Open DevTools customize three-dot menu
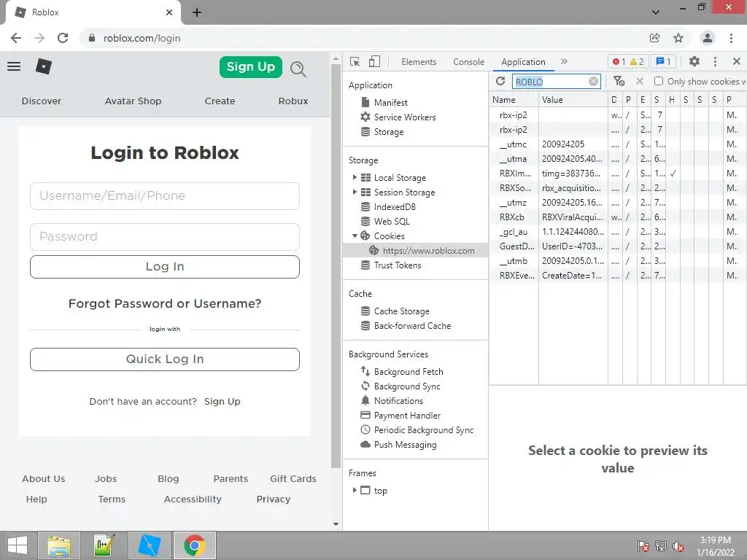Screen dimensions: 747x560 (x=715, y=61)
